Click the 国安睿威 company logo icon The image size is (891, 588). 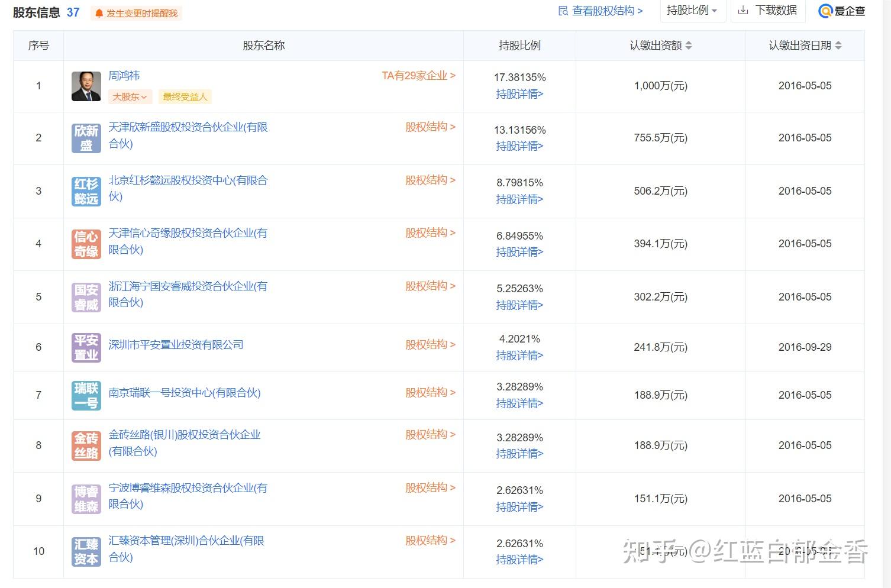[x=86, y=297]
